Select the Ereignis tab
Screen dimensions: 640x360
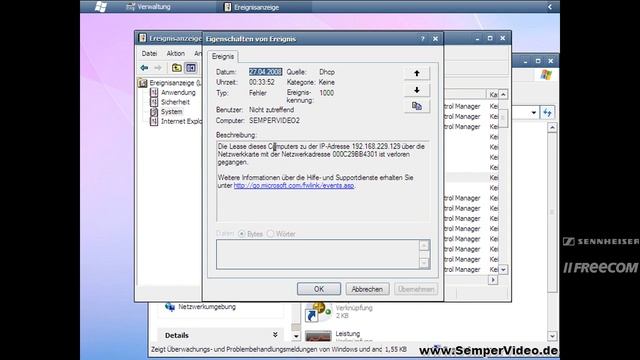pyautogui.click(x=223, y=56)
